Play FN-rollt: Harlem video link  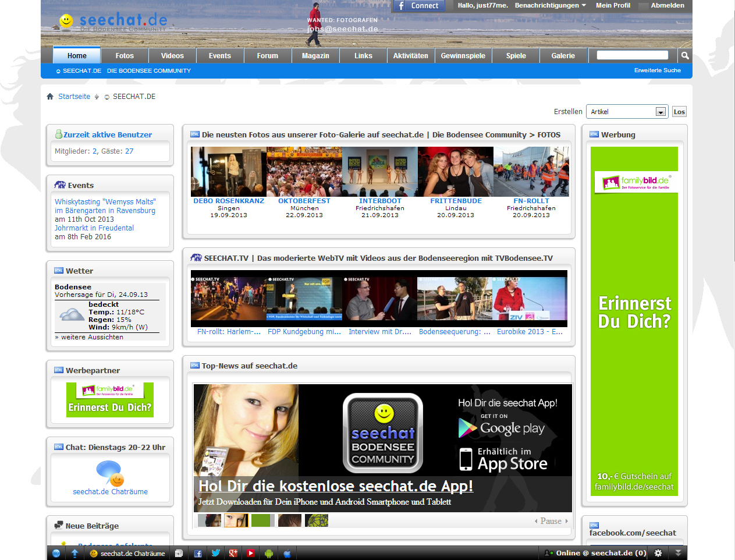tap(229, 332)
